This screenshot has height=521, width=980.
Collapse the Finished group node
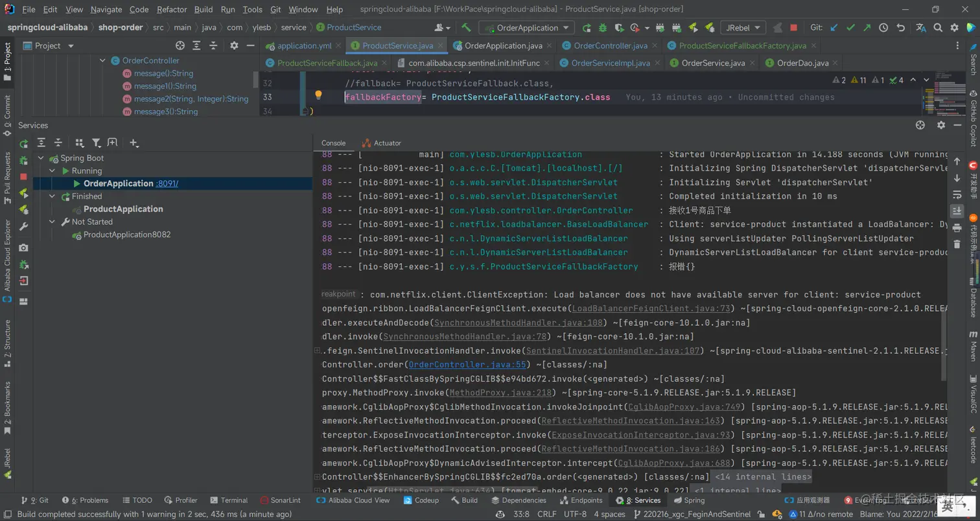click(52, 196)
